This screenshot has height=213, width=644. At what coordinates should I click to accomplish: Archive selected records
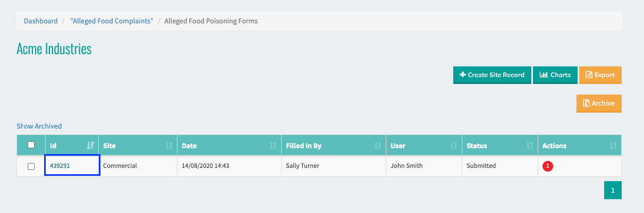599,104
